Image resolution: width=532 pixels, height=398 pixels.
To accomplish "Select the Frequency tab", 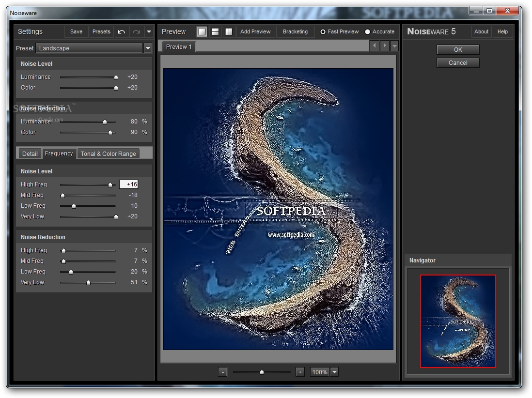I will click(59, 153).
